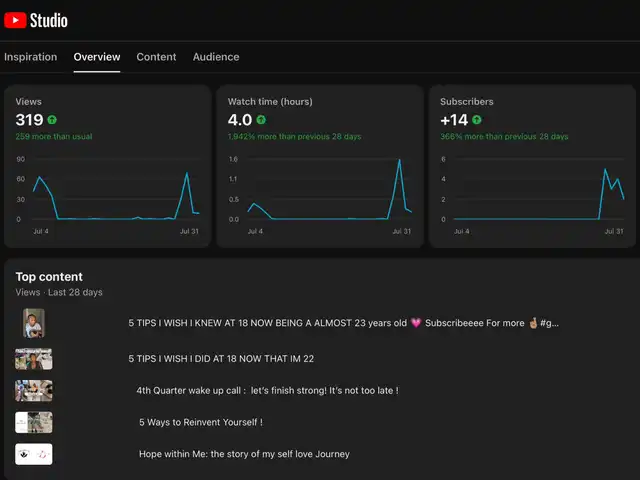The height and width of the screenshot is (480, 640).
Task: Go to the Audience tab
Action: click(216, 57)
